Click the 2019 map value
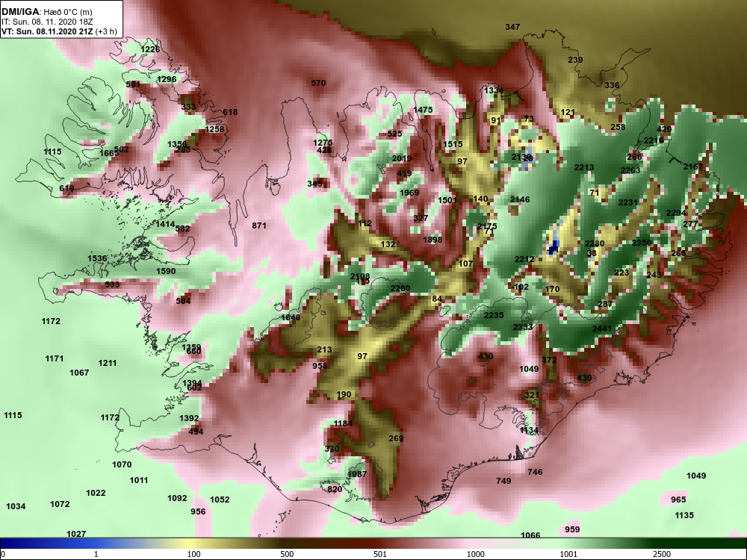Image resolution: width=747 pixels, height=560 pixels. 402,158
